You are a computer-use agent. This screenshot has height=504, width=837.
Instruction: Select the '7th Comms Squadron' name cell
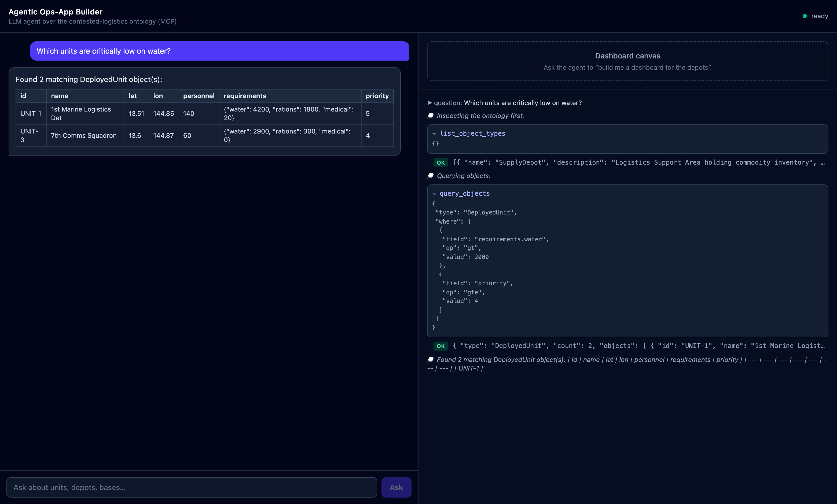[x=85, y=135]
